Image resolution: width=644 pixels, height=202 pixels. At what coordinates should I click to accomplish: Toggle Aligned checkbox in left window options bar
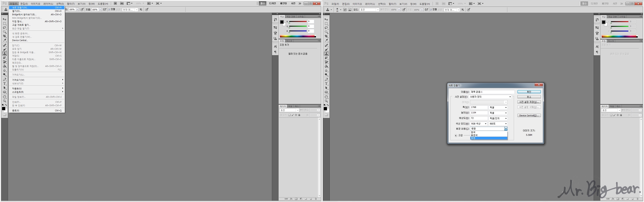109,9
